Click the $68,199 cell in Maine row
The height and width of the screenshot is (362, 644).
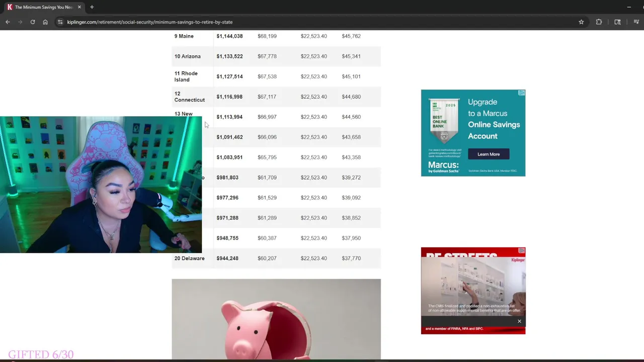click(267, 36)
